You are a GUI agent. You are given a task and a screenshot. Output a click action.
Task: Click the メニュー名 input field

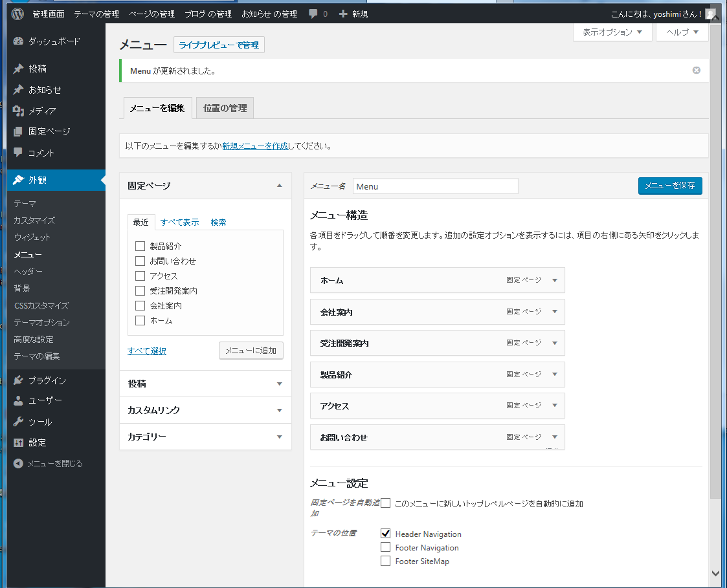pos(435,186)
